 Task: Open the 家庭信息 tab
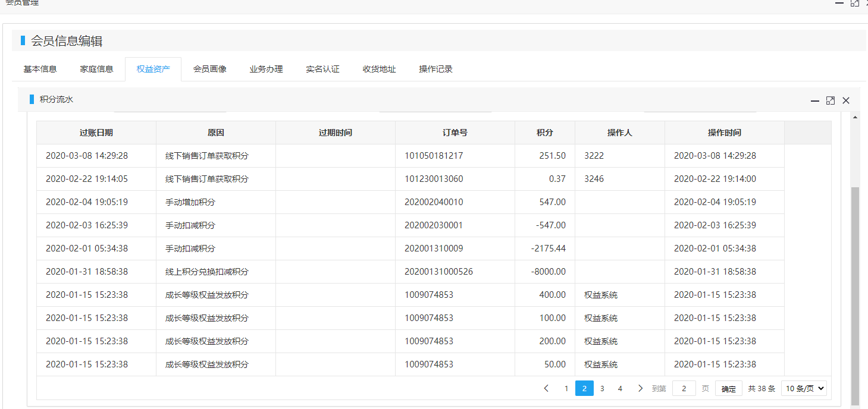(x=96, y=69)
